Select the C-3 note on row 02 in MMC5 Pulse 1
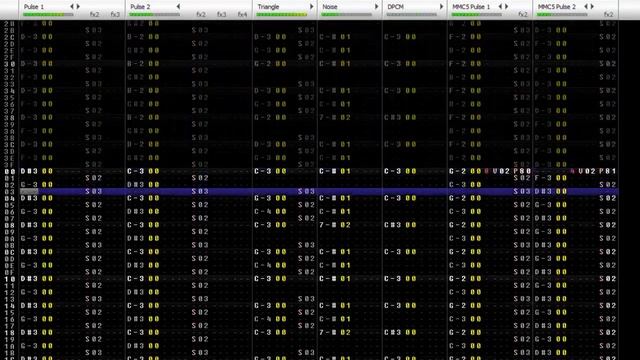640x360 pixels. point(458,185)
